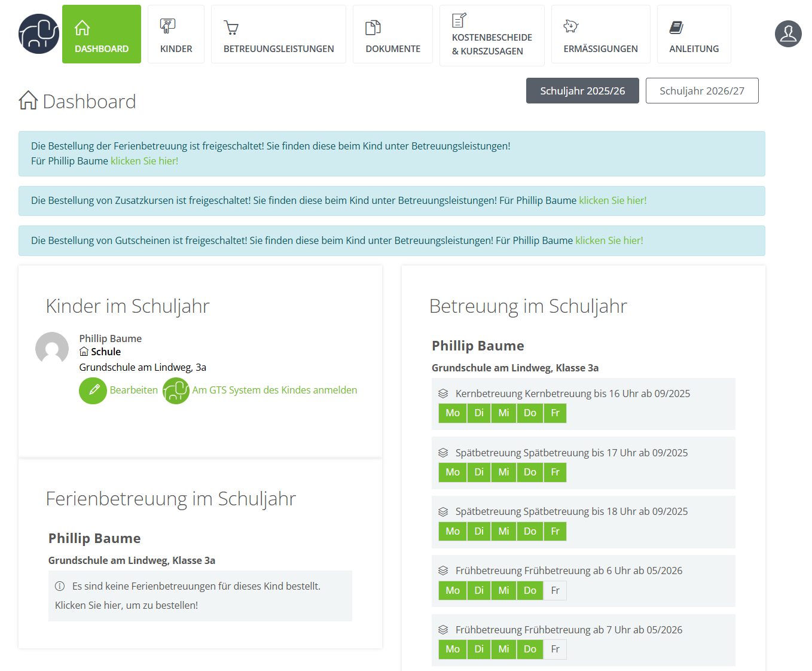
Task: Open Kostenbescheide & Kurszusagen
Action: tap(492, 35)
